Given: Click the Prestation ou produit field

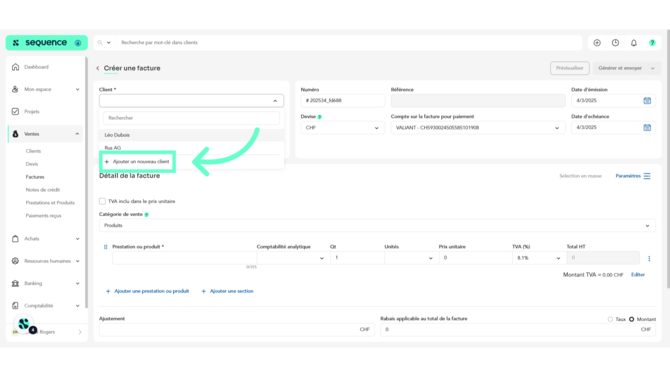Looking at the screenshot, I should (185, 258).
